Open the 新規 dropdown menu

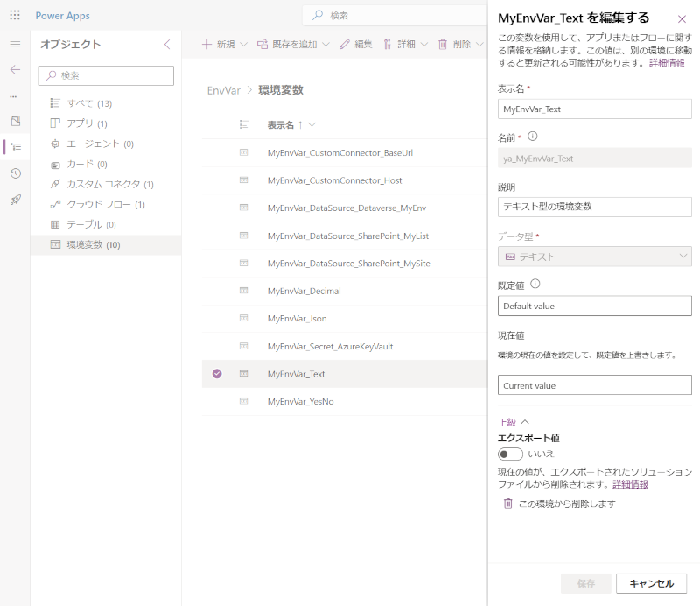point(225,44)
